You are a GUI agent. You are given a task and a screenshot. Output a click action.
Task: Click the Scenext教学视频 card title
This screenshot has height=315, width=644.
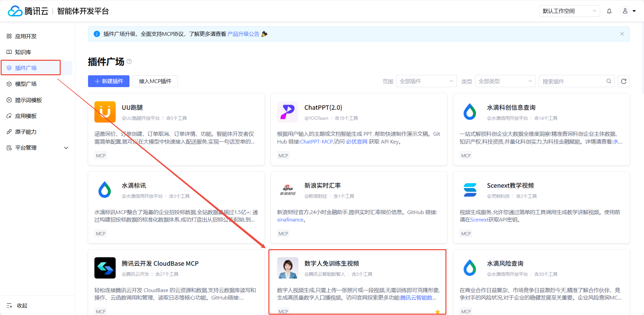pos(510,185)
